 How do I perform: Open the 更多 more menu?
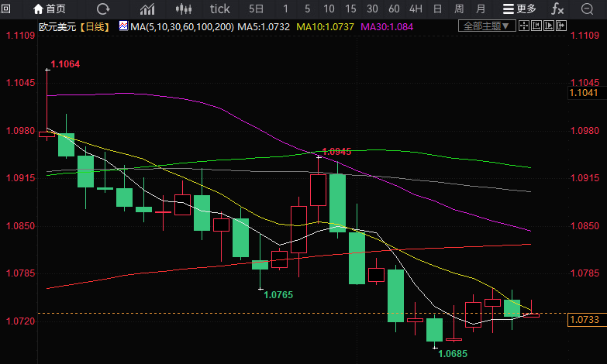click(x=519, y=9)
